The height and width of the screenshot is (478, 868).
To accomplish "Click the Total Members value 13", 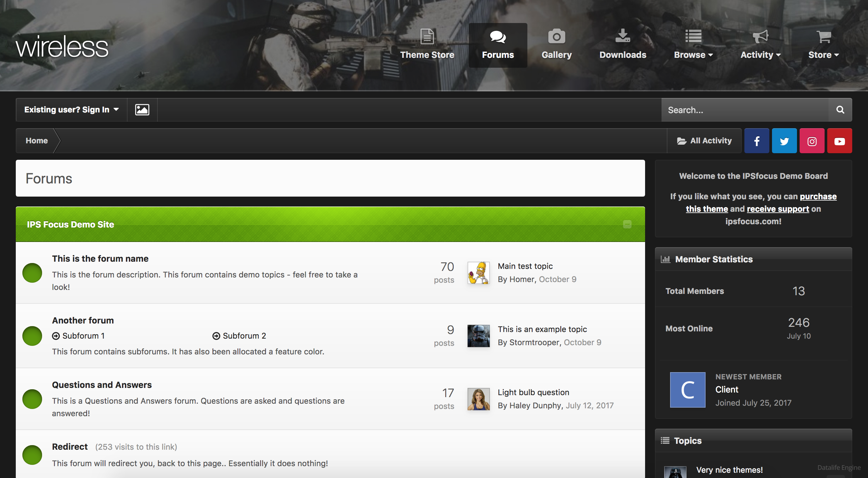I will 799,291.
